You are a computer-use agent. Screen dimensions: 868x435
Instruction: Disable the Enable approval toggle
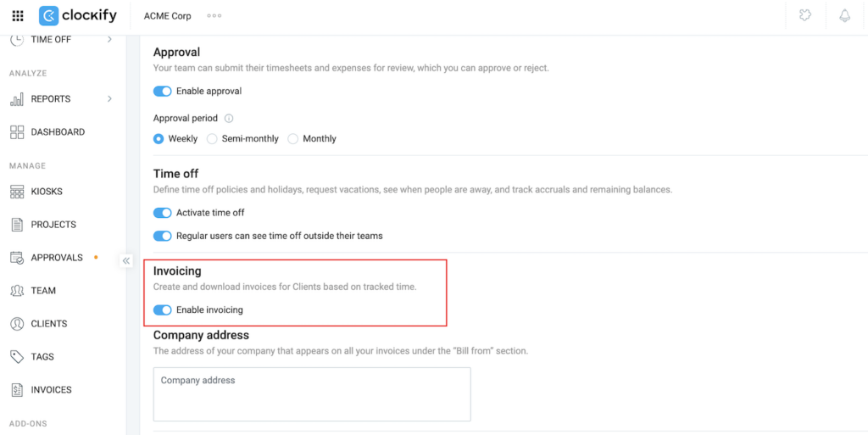click(162, 92)
